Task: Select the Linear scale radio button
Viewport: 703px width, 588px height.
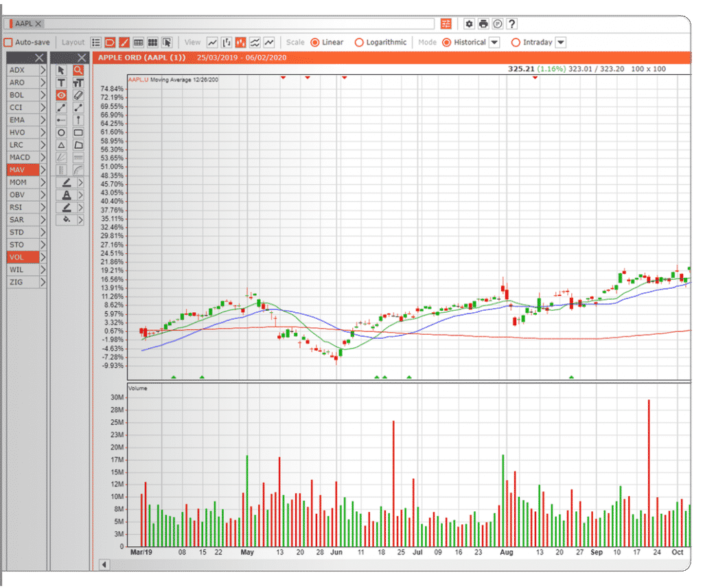Action: (x=314, y=43)
